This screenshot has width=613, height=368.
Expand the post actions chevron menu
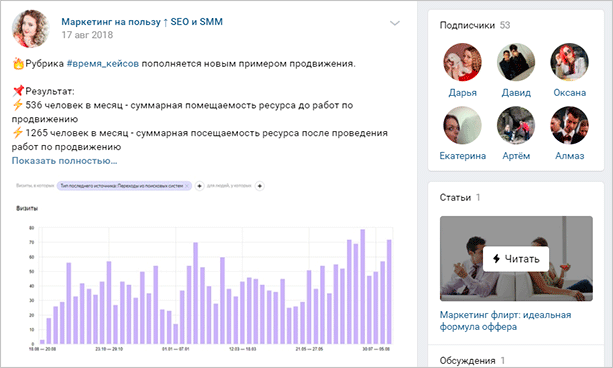click(395, 23)
